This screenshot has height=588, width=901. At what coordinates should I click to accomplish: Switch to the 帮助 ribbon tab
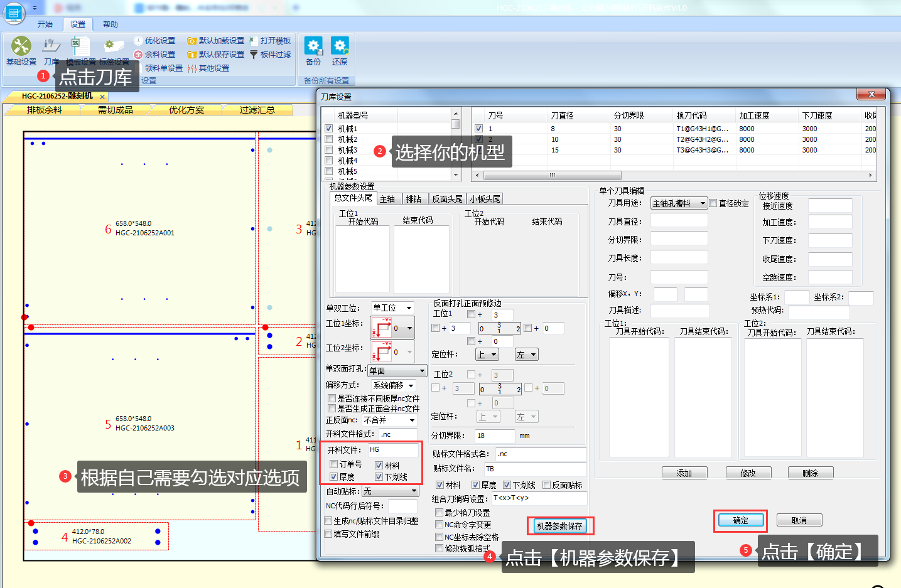click(x=111, y=24)
